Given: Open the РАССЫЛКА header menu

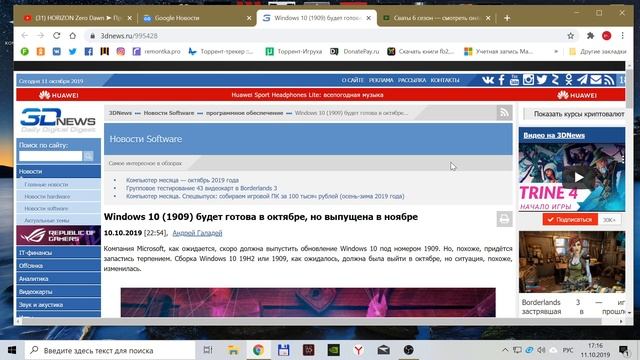Looking at the screenshot, I should tap(412, 80).
